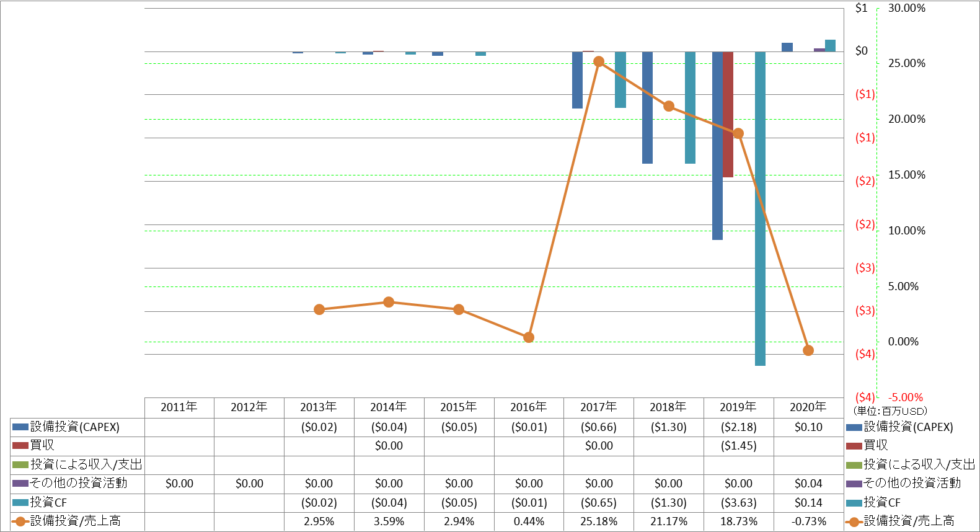Click the 25.18% ratio cell for 2017
This screenshot has height=532, width=980.
point(599,521)
